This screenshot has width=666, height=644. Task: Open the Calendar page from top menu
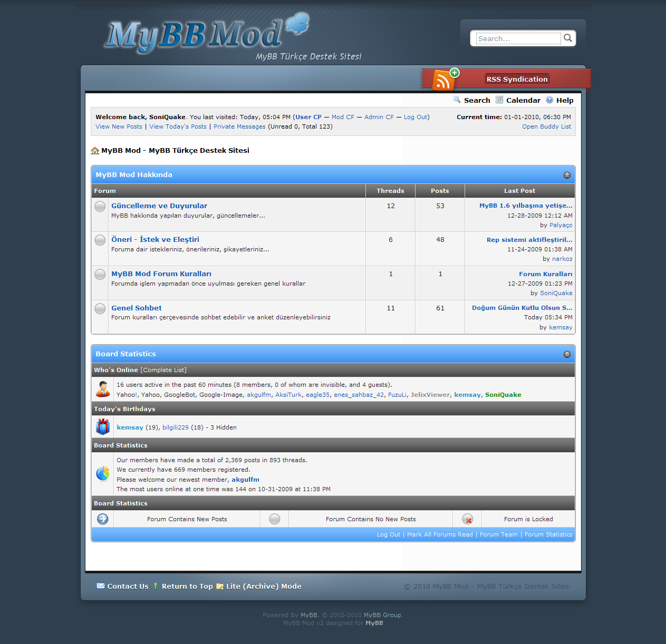pyautogui.click(x=523, y=100)
